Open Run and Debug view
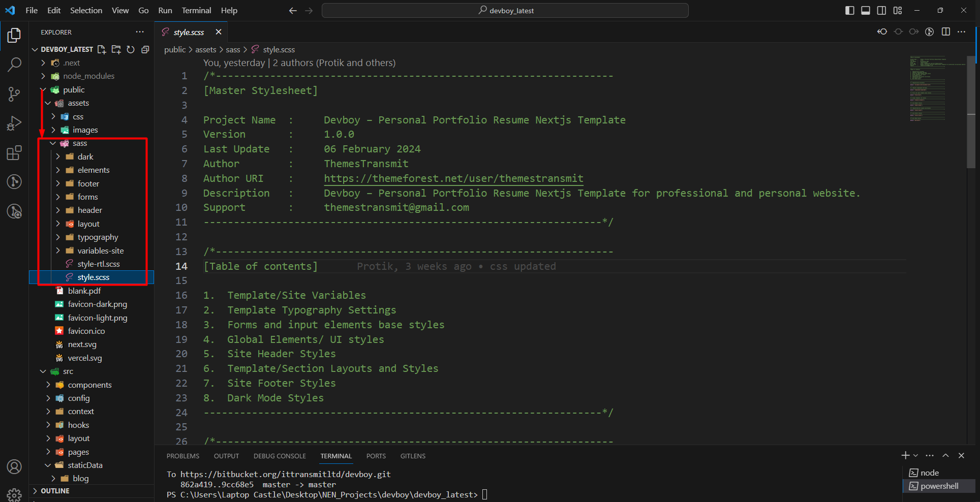Viewport: 980px width, 502px height. [x=14, y=123]
